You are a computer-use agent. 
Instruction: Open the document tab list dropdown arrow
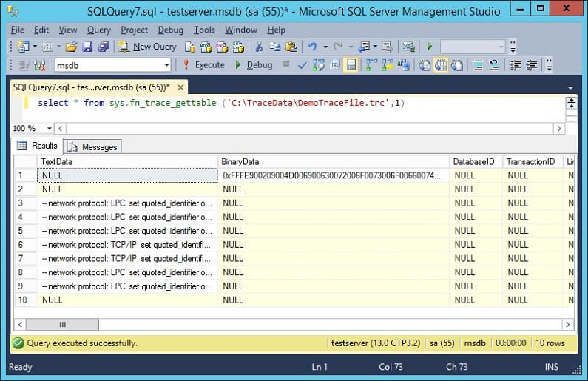[570, 88]
